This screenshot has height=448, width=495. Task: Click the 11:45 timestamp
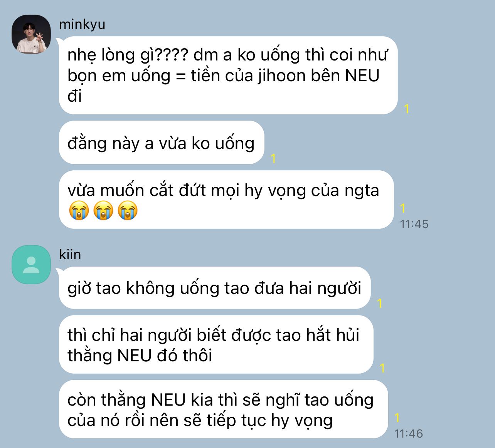pos(414,224)
